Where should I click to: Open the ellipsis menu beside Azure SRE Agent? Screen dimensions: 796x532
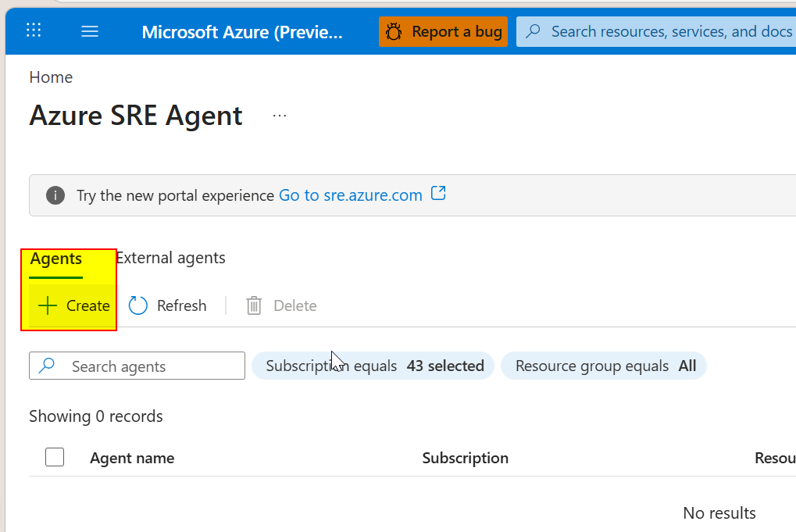280,116
